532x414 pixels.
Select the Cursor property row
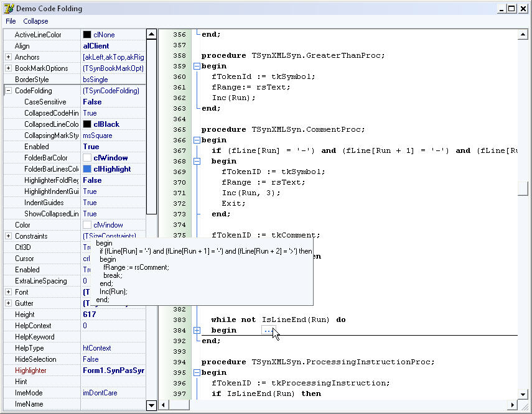tap(47, 259)
